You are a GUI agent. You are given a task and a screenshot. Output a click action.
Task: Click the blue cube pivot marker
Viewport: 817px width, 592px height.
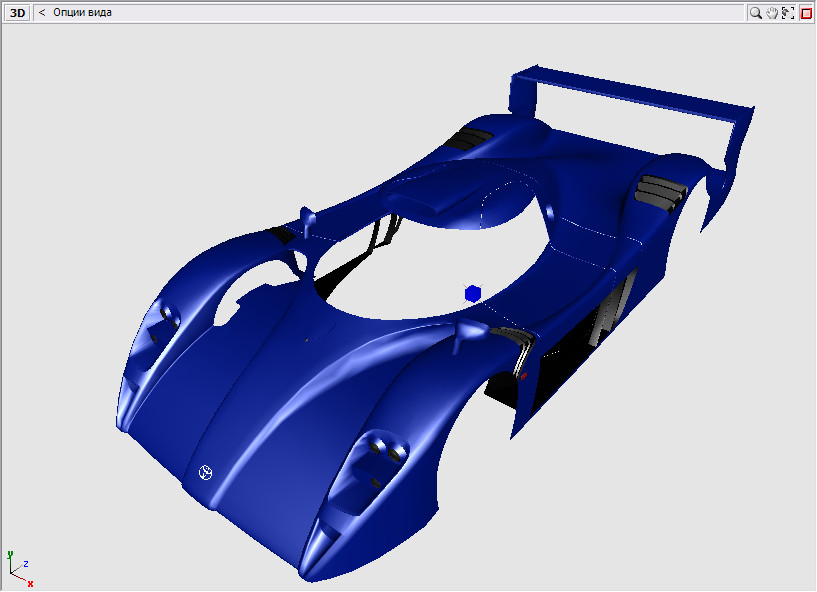pos(473,294)
